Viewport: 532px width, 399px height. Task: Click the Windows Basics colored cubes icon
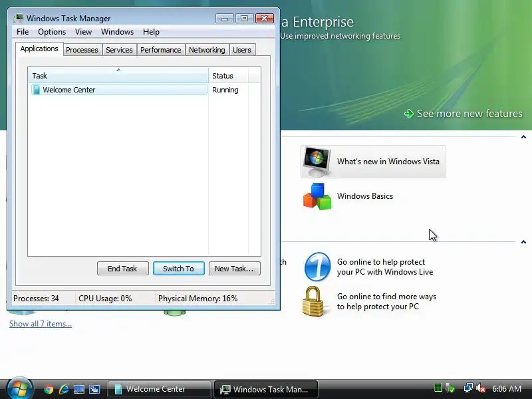pos(317,196)
